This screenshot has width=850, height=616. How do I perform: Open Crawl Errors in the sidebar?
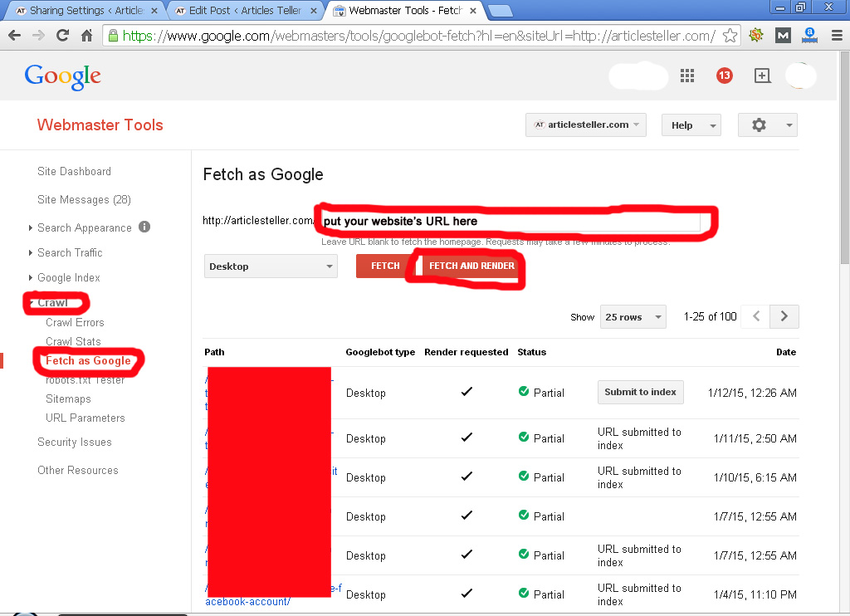(75, 322)
